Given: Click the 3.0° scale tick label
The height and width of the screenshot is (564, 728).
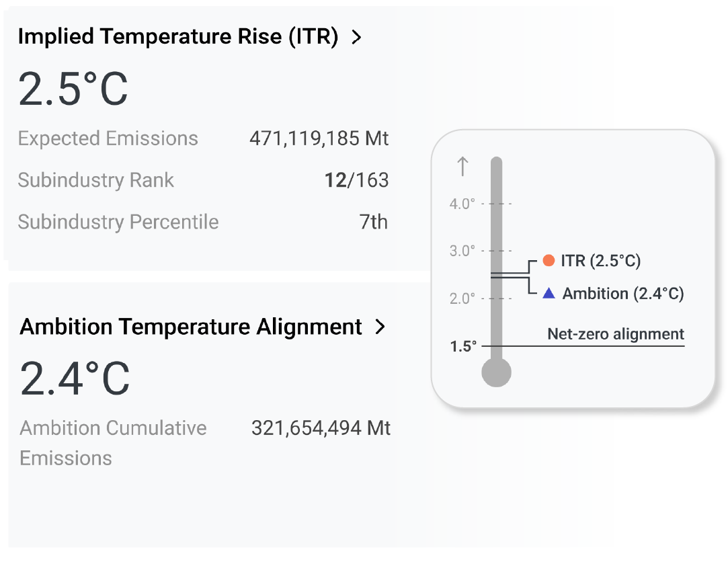Looking at the screenshot, I should 462,251.
